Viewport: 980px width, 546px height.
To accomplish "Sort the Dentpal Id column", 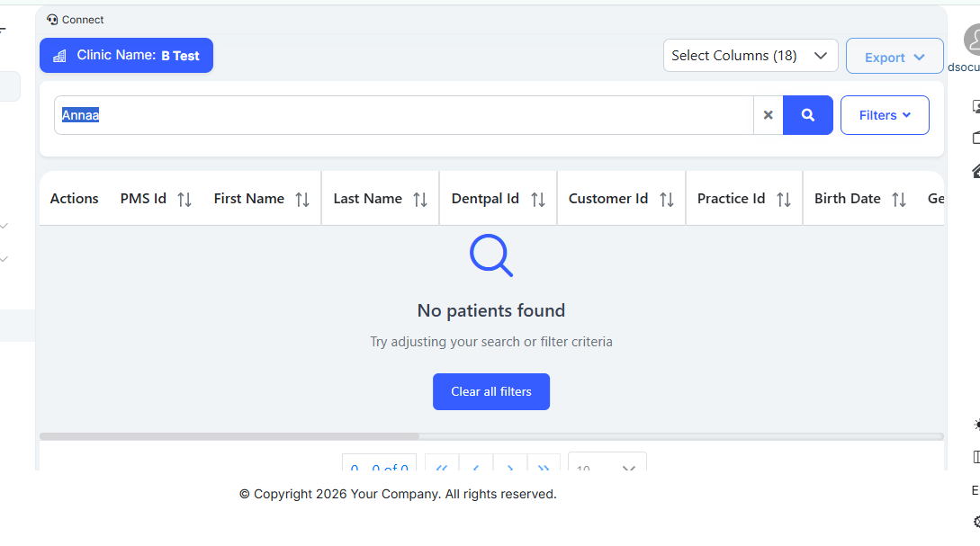I will 538,200.
